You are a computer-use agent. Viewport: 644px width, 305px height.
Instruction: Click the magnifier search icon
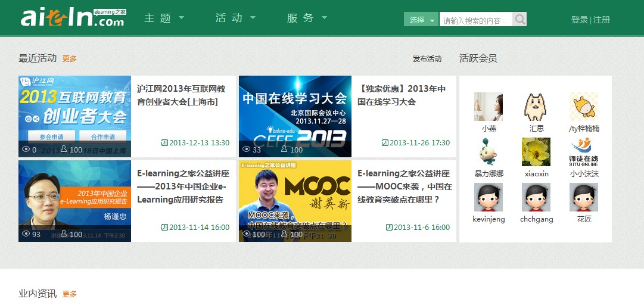tap(519, 19)
